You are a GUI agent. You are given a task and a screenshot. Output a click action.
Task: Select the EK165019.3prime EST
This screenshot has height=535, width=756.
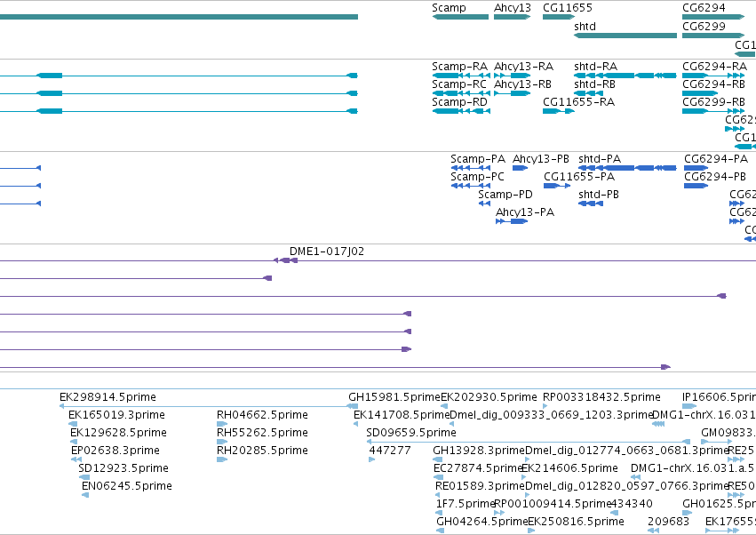coord(73,424)
